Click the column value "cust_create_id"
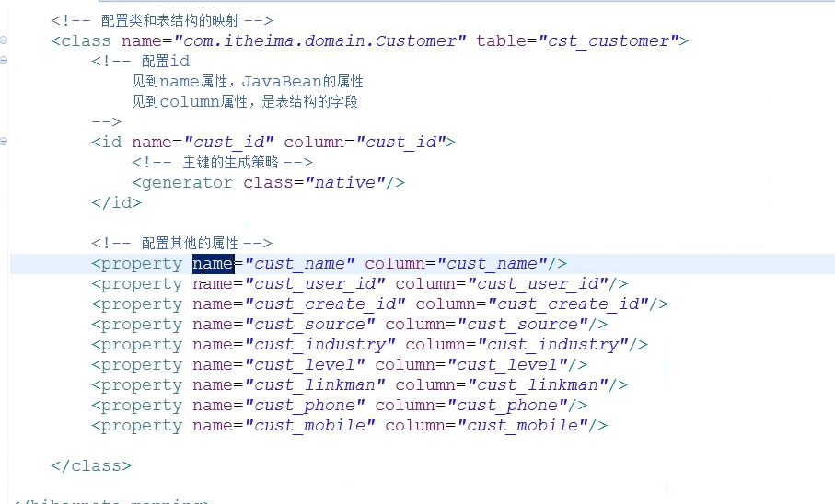This screenshot has width=835, height=504. [568, 304]
